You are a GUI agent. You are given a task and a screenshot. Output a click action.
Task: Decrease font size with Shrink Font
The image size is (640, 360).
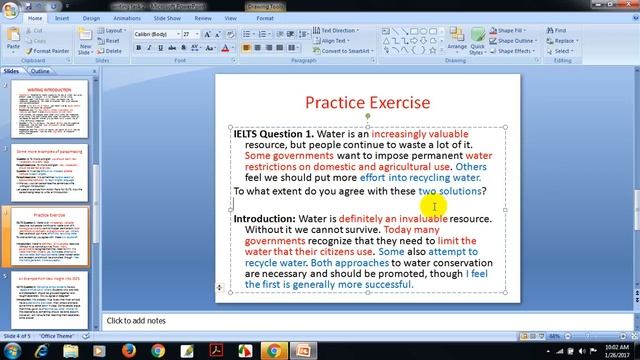218,34
